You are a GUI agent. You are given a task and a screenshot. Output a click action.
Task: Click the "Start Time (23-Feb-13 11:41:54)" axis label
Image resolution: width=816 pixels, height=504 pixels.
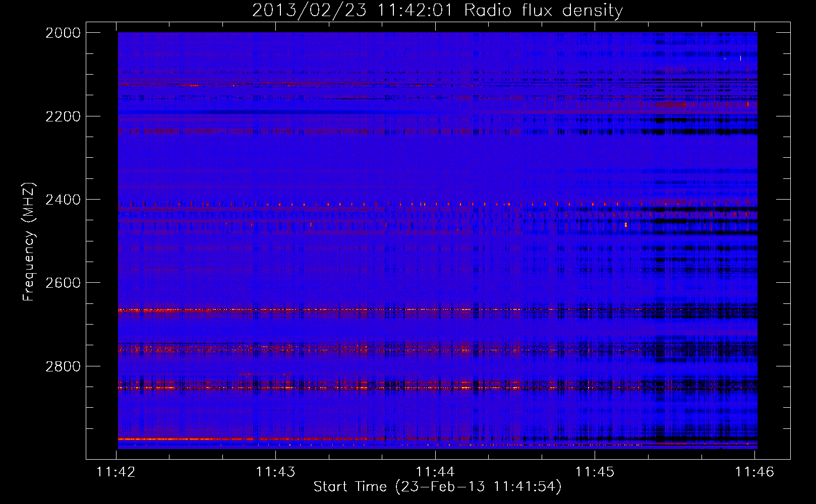pyautogui.click(x=437, y=487)
